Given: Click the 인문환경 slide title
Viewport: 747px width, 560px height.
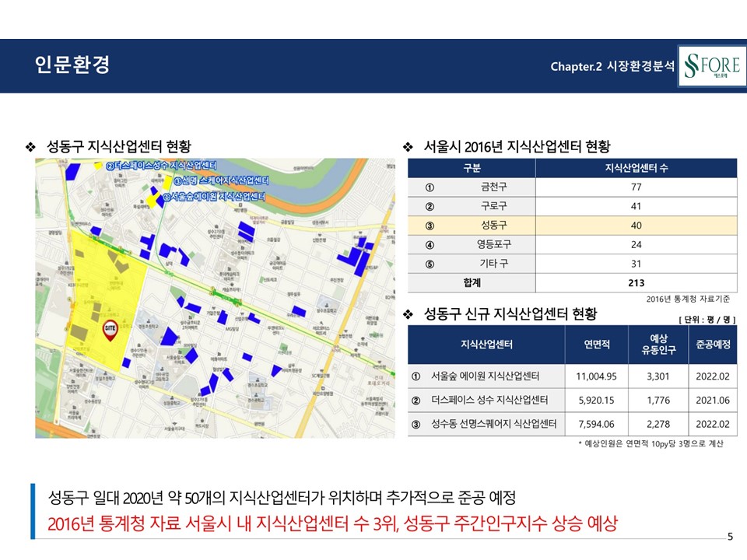Looking at the screenshot, I should coord(72,65).
